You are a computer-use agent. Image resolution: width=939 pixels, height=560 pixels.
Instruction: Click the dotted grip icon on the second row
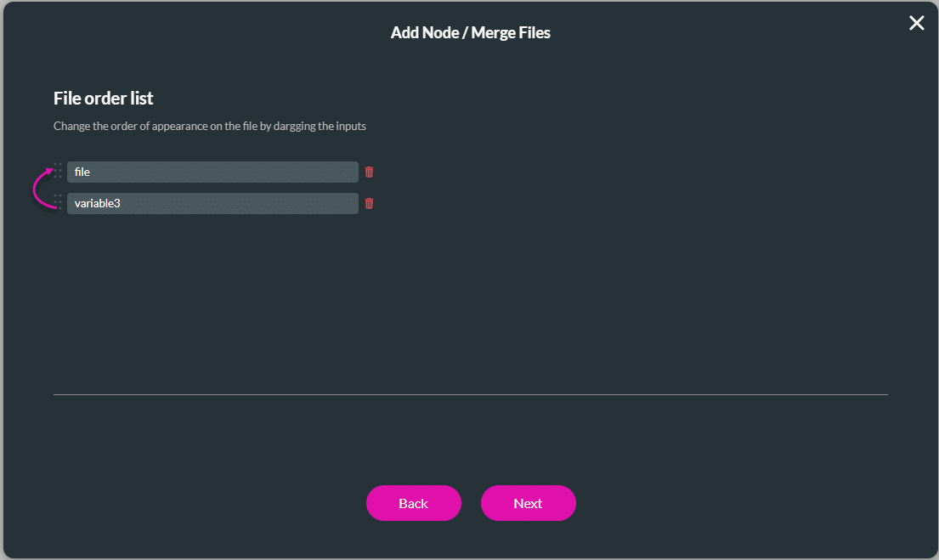pyautogui.click(x=59, y=203)
